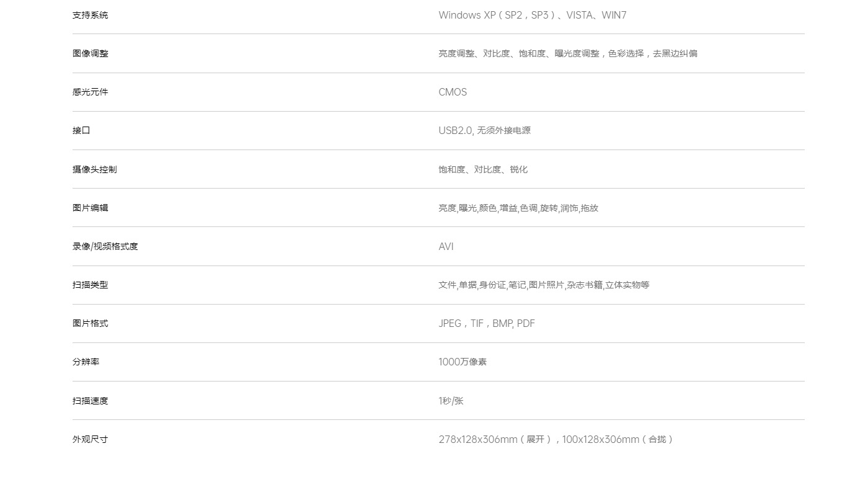This screenshot has width=868, height=482.
Task: Select the 饱和度、对比度、锐化 text
Action: coord(483,169)
